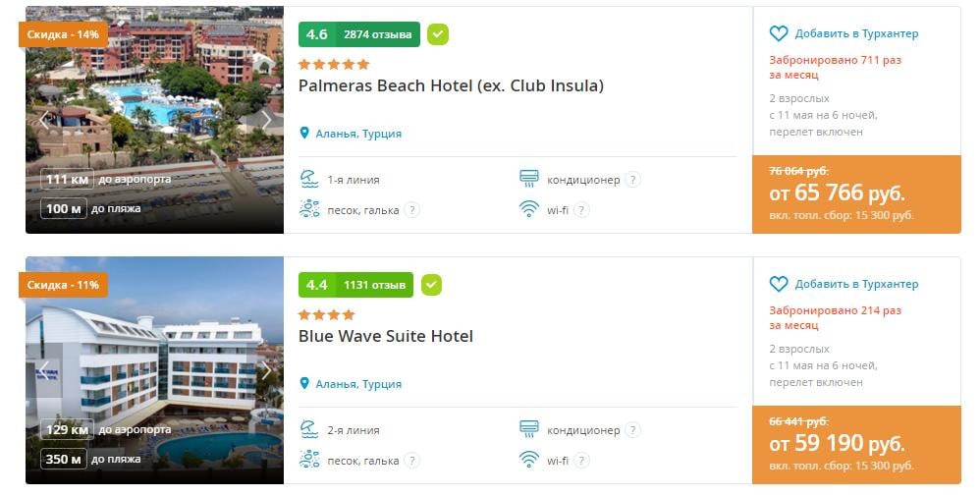Show next photo of Blue Wave Suite Hotel
980x497 pixels.
click(265, 370)
